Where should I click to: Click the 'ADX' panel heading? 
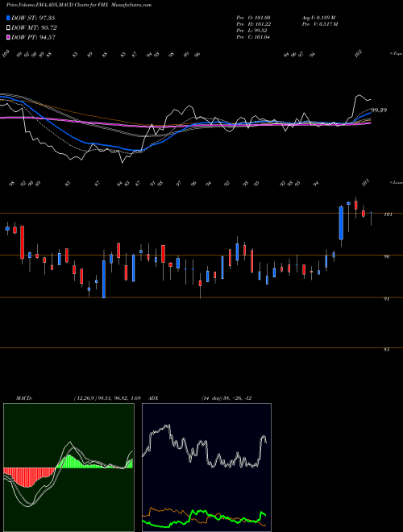[x=153, y=398]
